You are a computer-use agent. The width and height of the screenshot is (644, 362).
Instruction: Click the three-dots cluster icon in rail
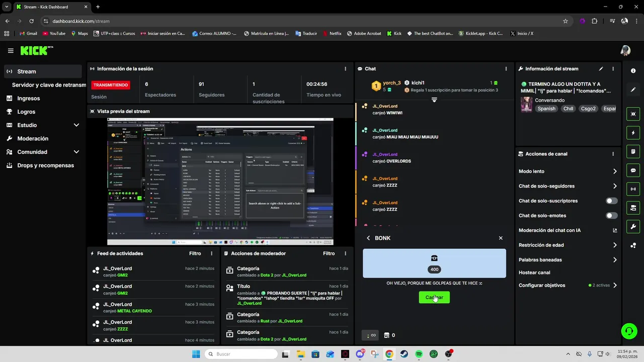[x=633, y=245]
